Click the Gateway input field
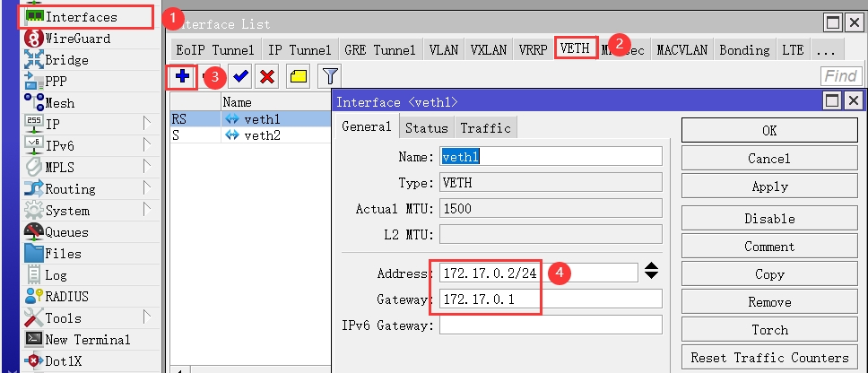The image size is (868, 373). pos(548,299)
